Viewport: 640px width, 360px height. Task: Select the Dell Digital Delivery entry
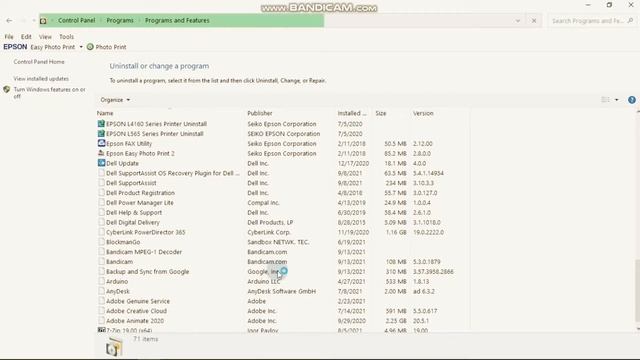(133, 222)
